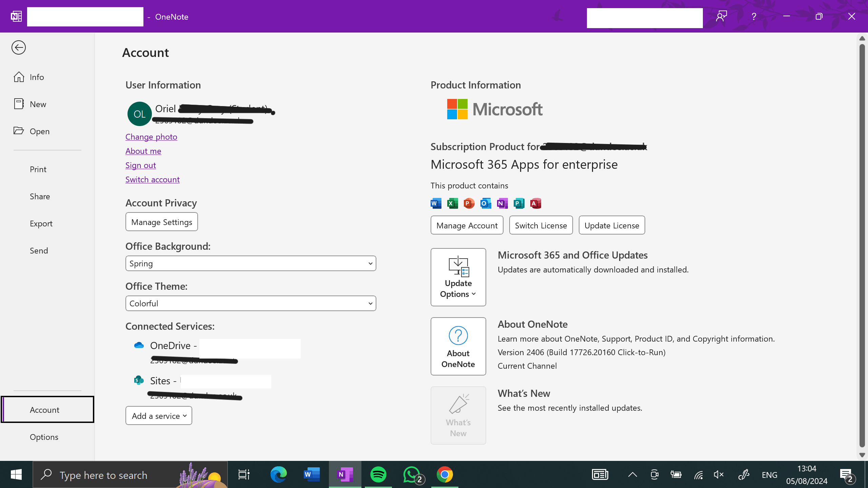Open WhatsApp from the taskbar
Image resolution: width=868 pixels, height=488 pixels.
pos(412,474)
